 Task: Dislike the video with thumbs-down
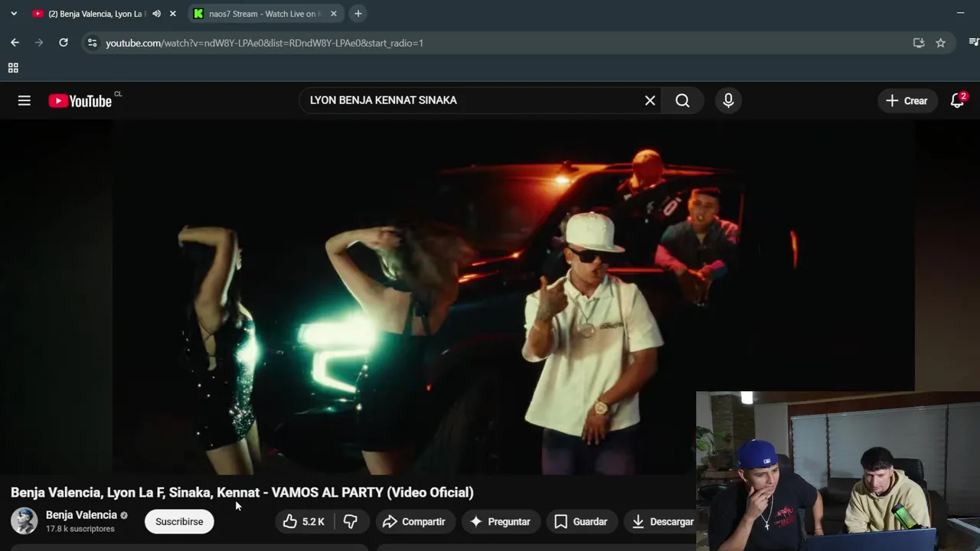coord(351,521)
